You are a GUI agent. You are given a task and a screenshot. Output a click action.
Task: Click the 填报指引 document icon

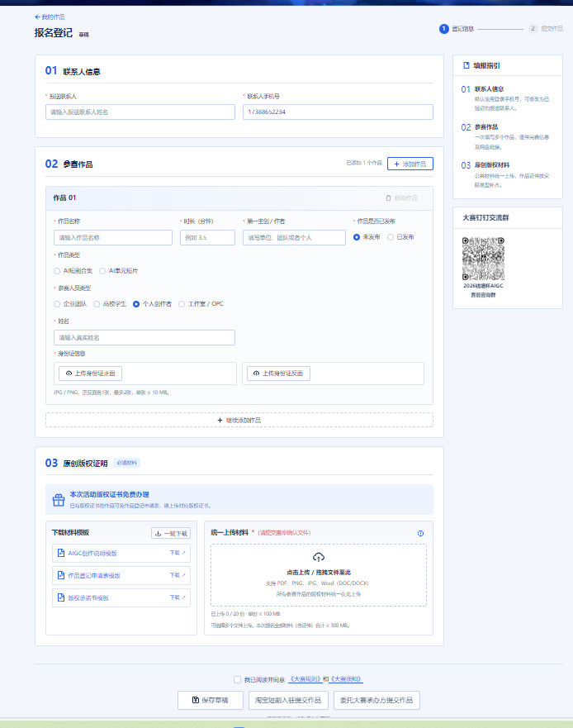click(x=466, y=65)
